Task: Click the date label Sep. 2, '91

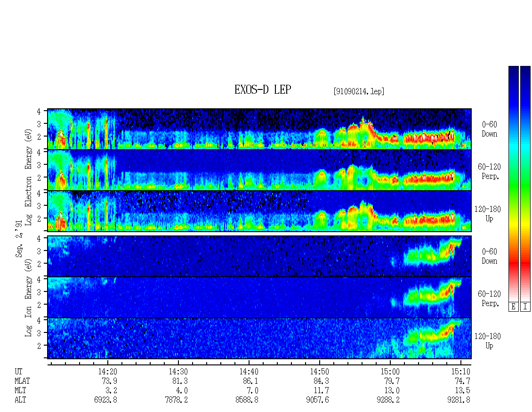Action: pyautogui.click(x=19, y=239)
